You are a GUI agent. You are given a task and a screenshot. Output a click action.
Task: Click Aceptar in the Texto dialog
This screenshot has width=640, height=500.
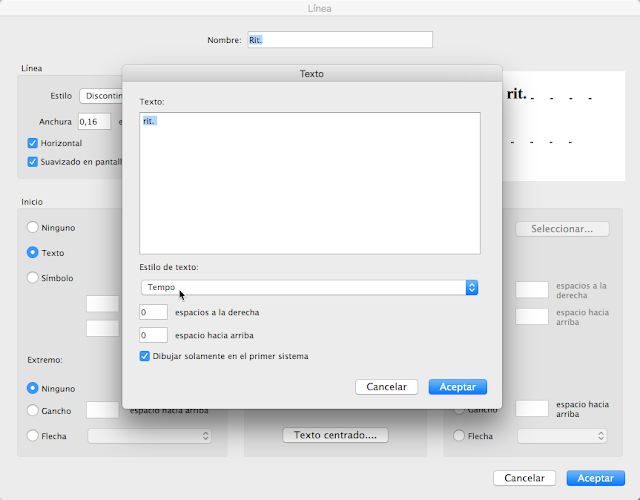[x=458, y=387]
